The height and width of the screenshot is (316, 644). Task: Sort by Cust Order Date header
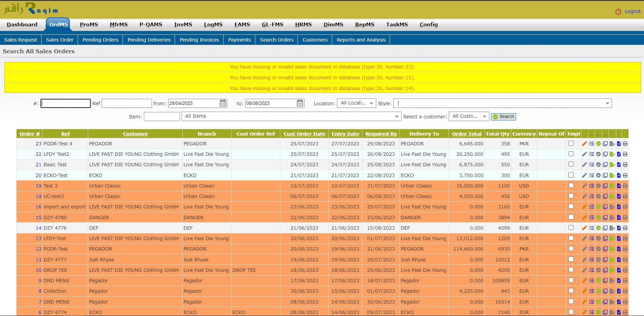click(x=304, y=134)
